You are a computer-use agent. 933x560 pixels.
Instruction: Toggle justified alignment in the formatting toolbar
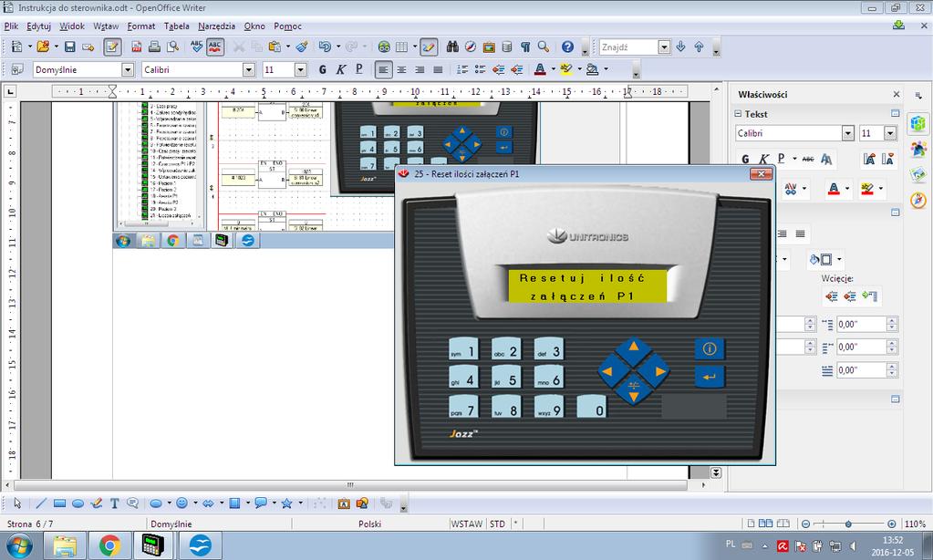coord(438,69)
